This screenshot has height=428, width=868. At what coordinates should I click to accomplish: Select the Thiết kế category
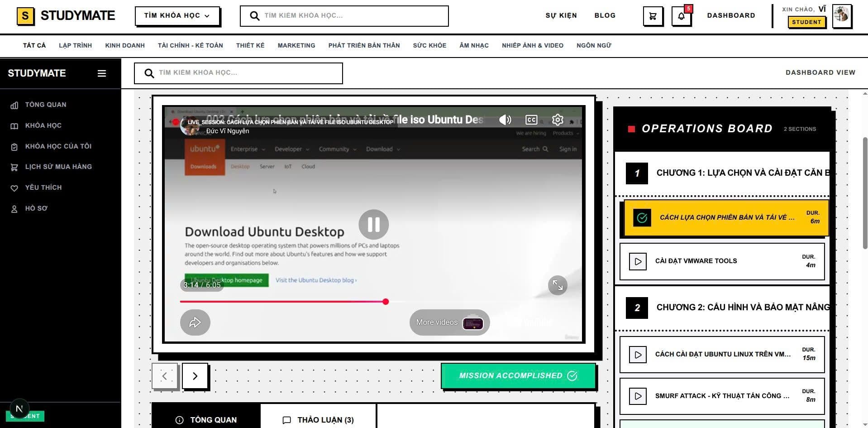(x=250, y=45)
